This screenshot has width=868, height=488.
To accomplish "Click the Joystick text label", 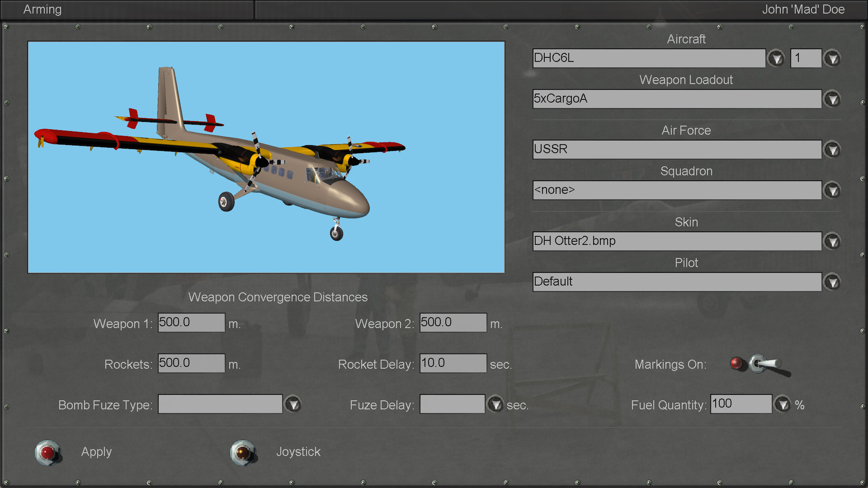I will pos(298,452).
